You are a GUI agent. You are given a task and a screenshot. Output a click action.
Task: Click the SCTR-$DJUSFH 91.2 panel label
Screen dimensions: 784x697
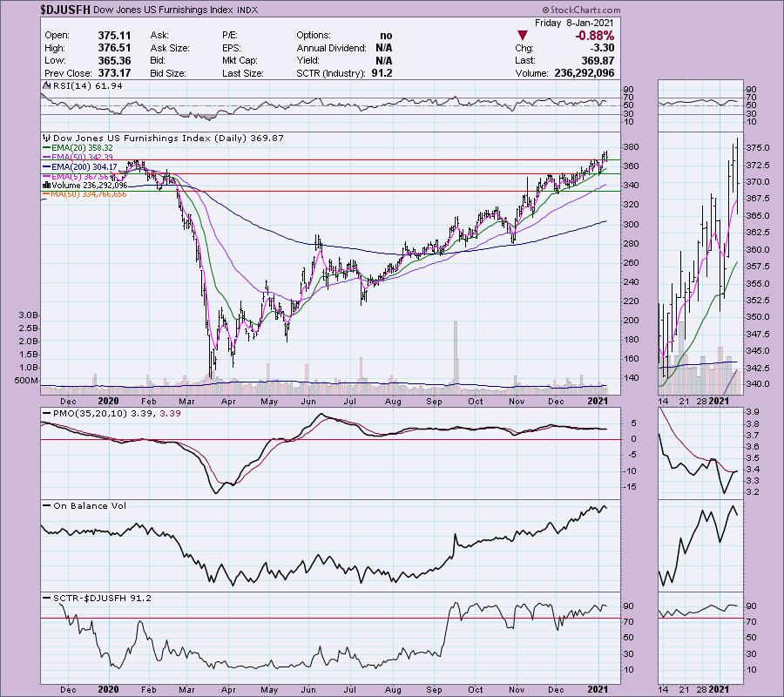click(x=98, y=598)
